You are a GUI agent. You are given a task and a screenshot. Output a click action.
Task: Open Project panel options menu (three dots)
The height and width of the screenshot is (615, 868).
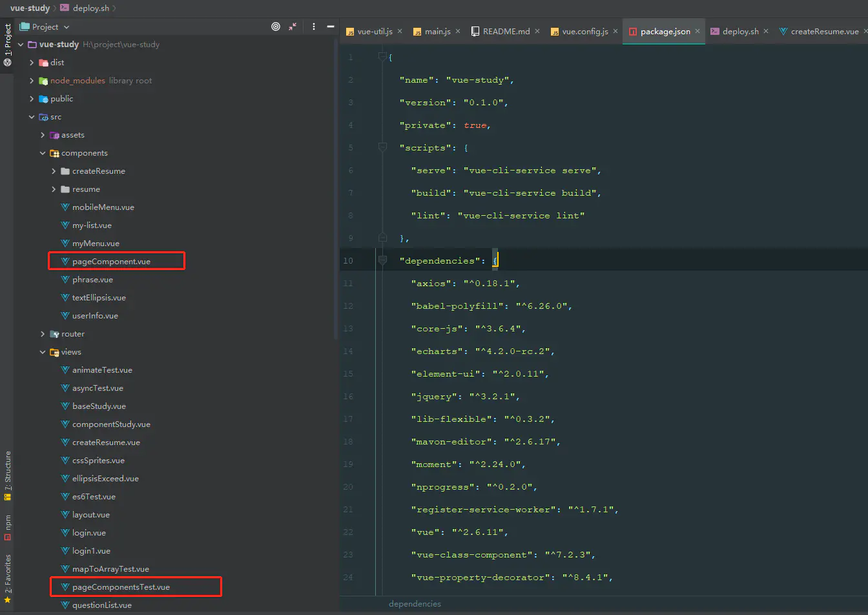314,26
